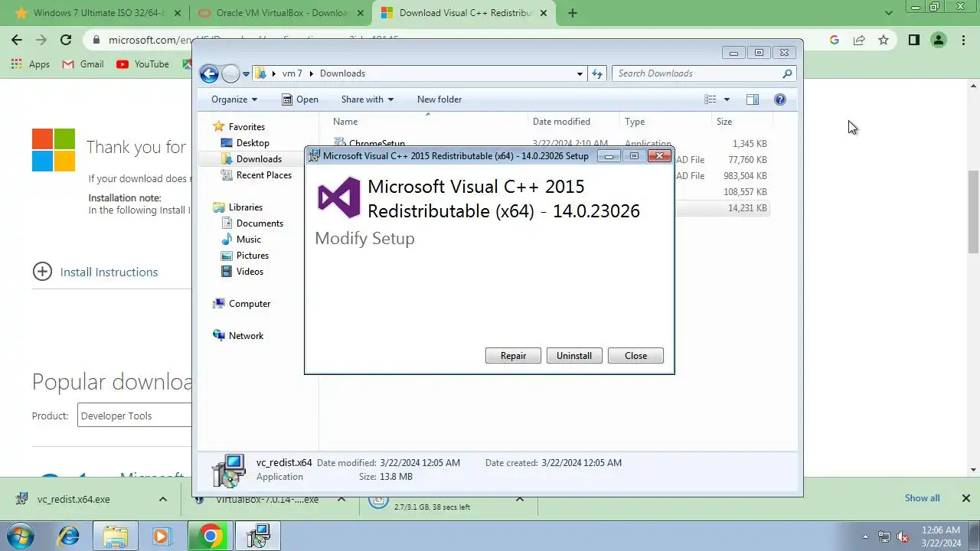Open Explorer help icon
This screenshot has width=980, height=551.
tap(780, 99)
